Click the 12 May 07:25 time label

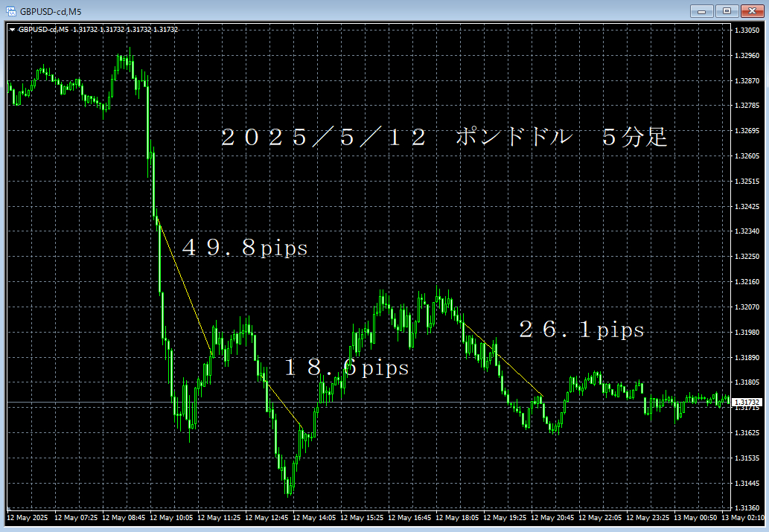(76, 518)
